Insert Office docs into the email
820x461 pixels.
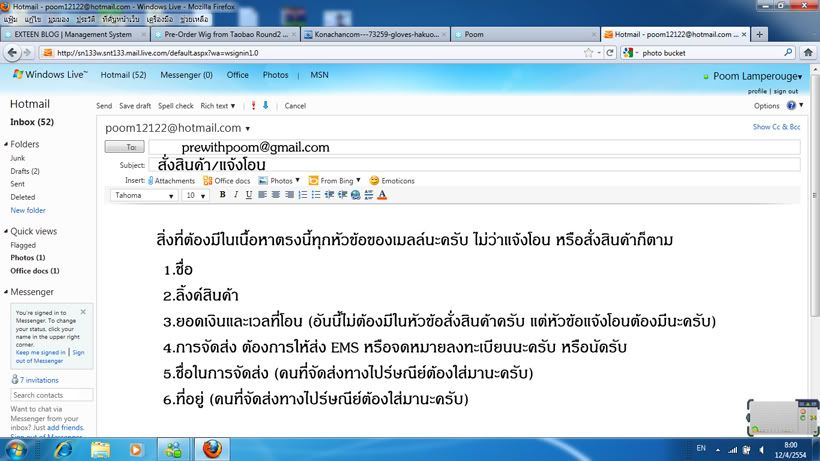[x=227, y=181]
